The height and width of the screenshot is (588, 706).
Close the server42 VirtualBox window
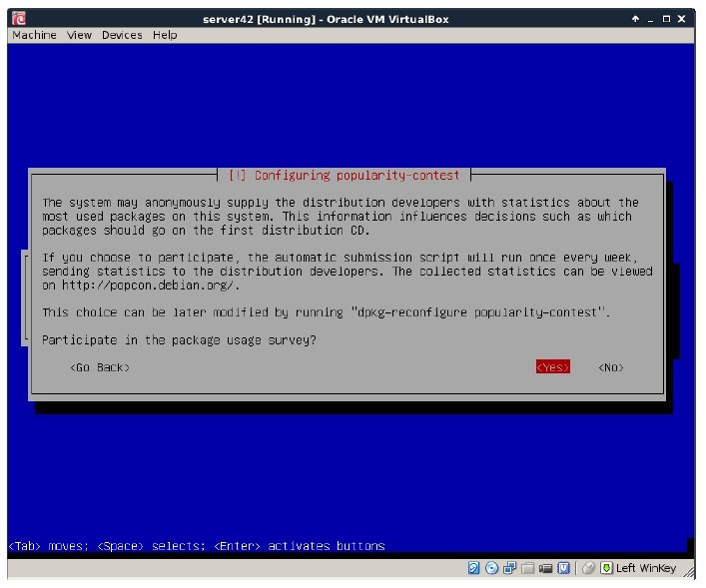point(682,19)
